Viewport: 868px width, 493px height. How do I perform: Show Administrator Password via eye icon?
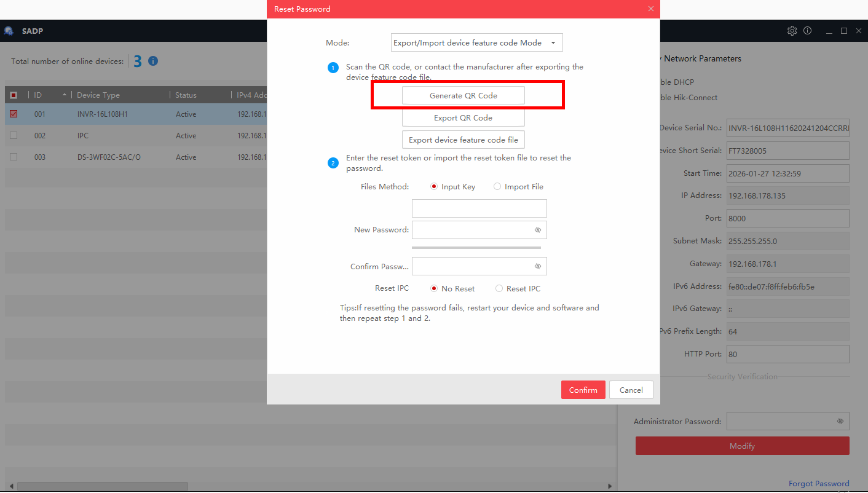pyautogui.click(x=840, y=421)
